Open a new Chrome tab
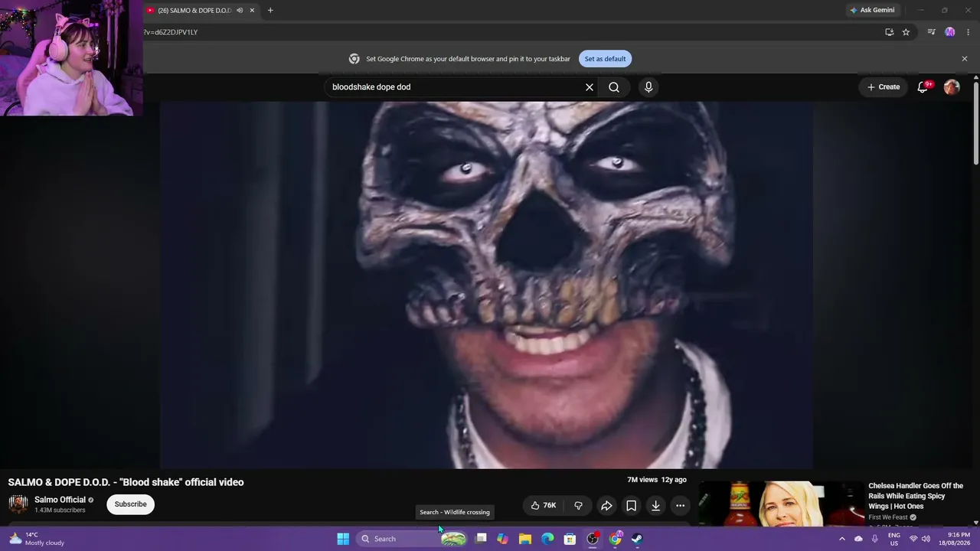 click(270, 10)
